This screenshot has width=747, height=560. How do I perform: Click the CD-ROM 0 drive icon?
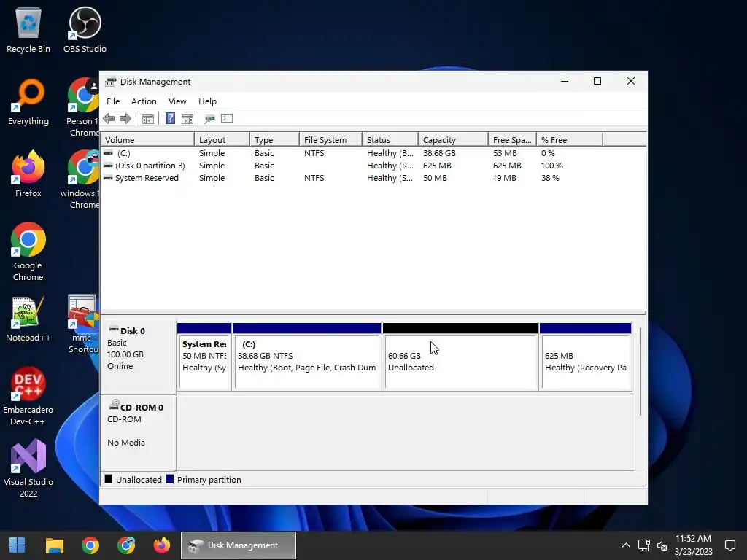point(114,405)
